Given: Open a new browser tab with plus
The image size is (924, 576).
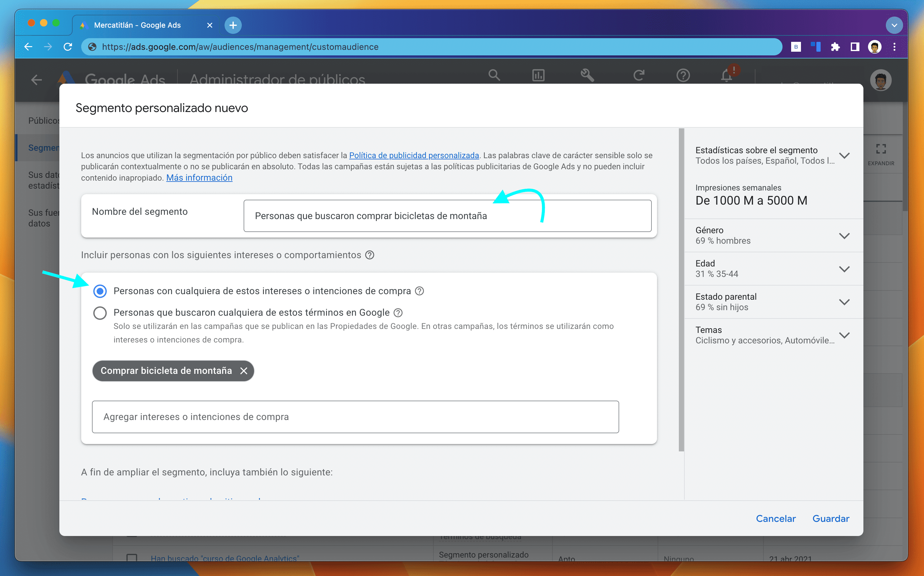Looking at the screenshot, I should click(x=233, y=25).
